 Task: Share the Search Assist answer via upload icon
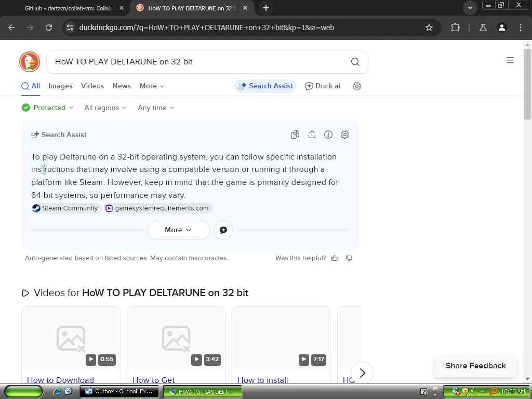coord(312,135)
